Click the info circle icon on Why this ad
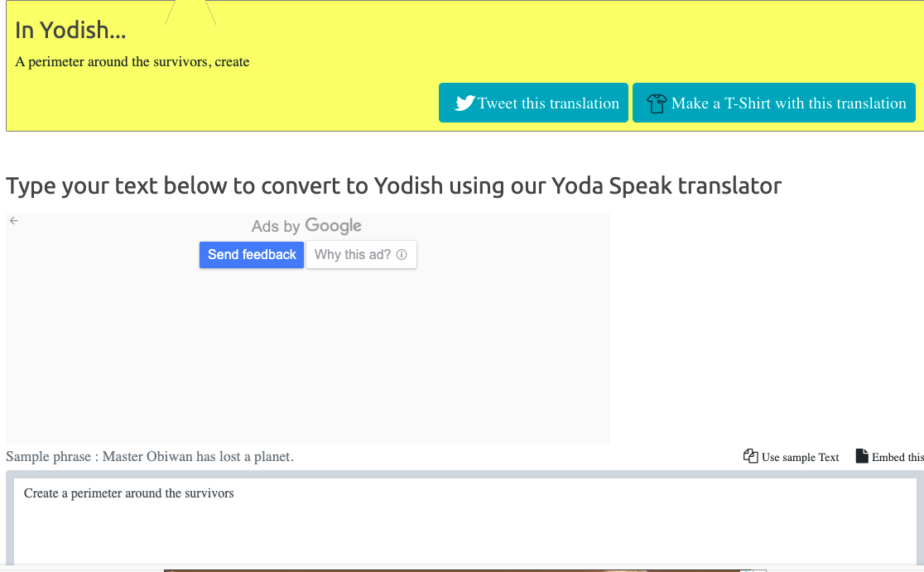924x572 pixels. 403,255
